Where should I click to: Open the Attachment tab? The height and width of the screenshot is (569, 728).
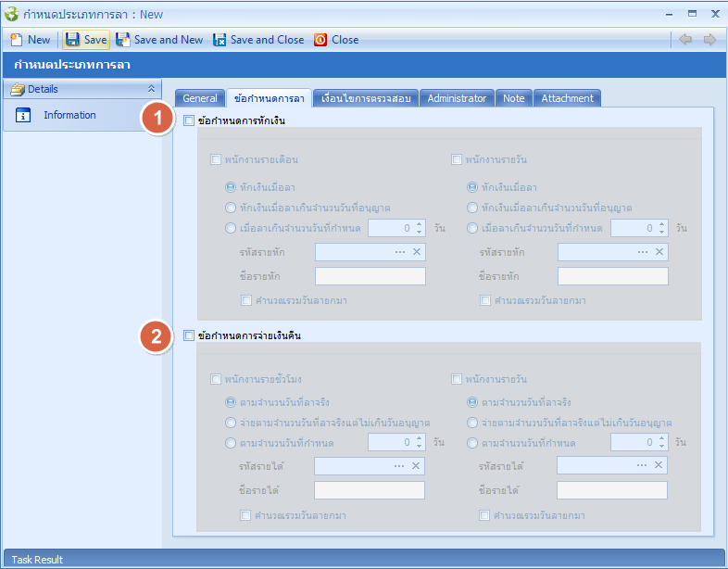[x=567, y=98]
